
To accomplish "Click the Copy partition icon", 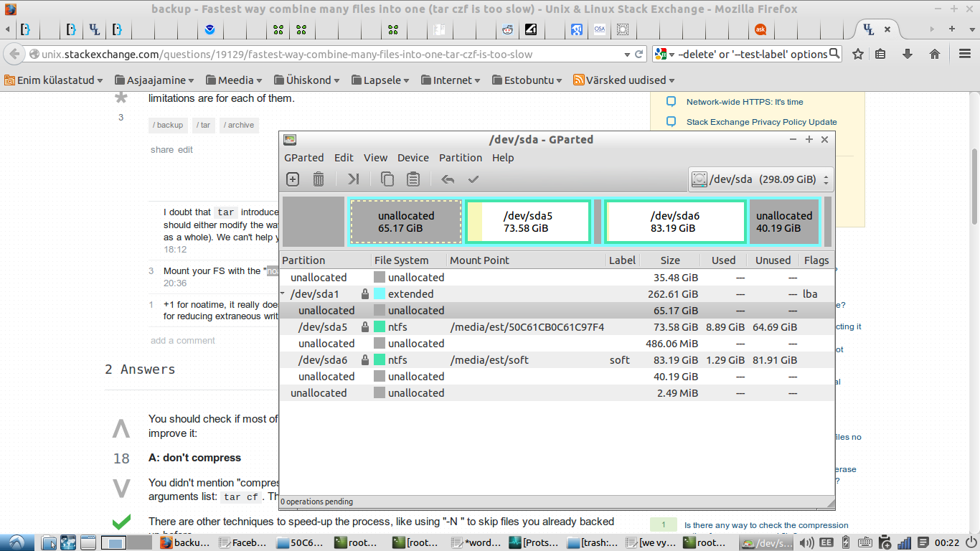I will [387, 179].
